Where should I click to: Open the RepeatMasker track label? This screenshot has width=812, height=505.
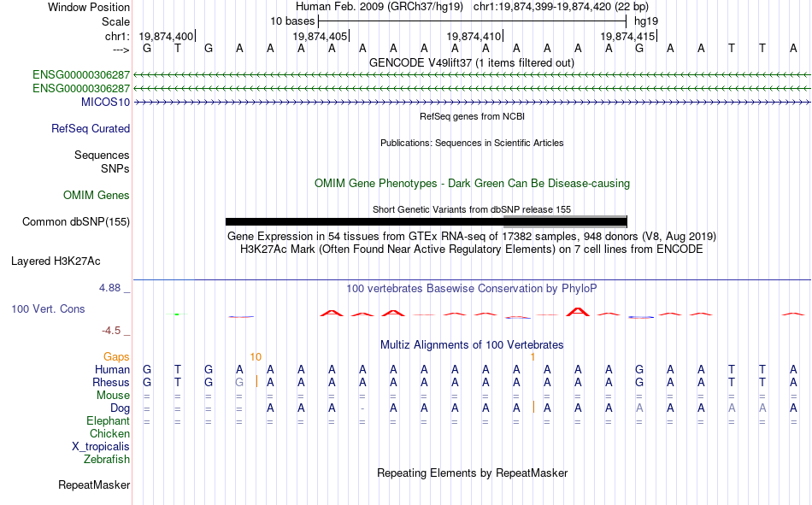[94, 484]
